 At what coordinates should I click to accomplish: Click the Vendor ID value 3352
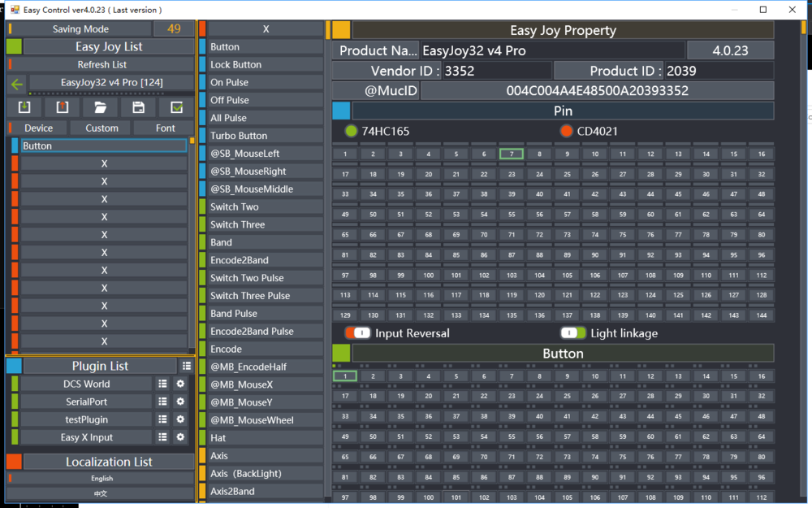497,71
